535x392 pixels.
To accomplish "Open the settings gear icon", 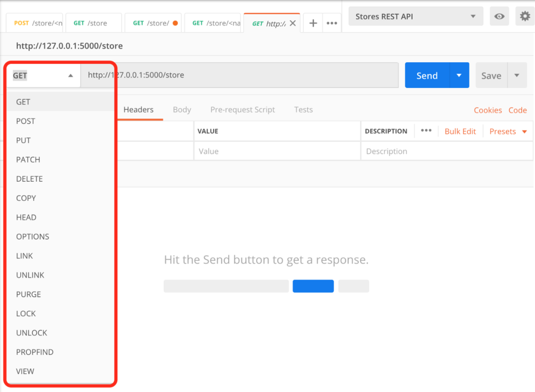I will coord(525,16).
